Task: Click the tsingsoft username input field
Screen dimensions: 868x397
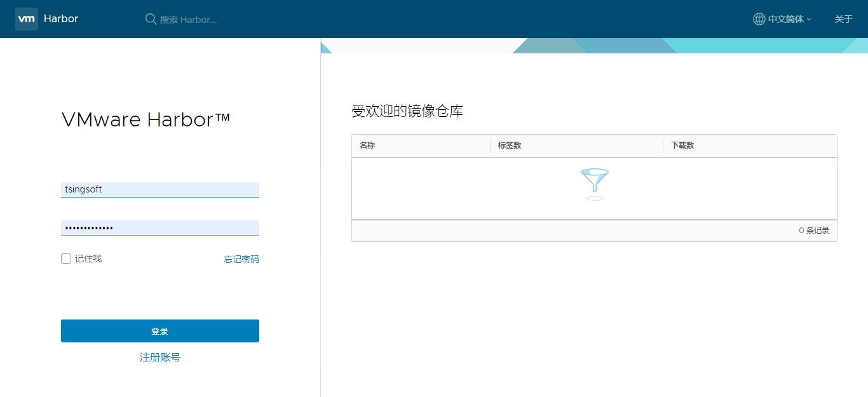Action: click(x=159, y=189)
